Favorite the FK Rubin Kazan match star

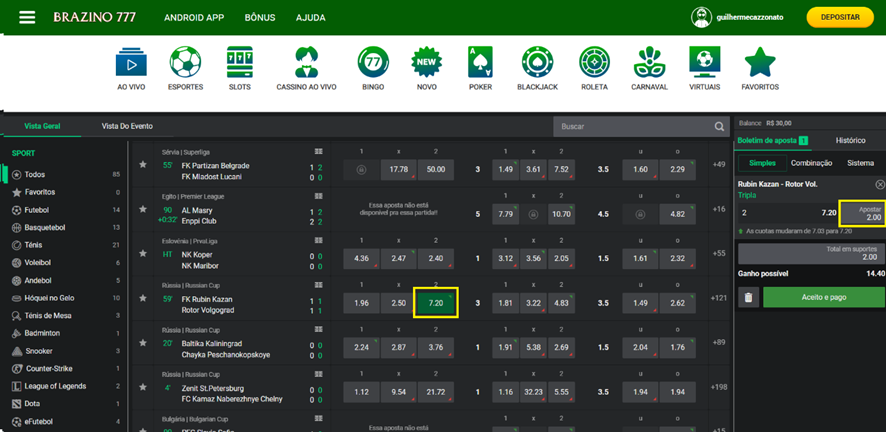[x=143, y=298]
